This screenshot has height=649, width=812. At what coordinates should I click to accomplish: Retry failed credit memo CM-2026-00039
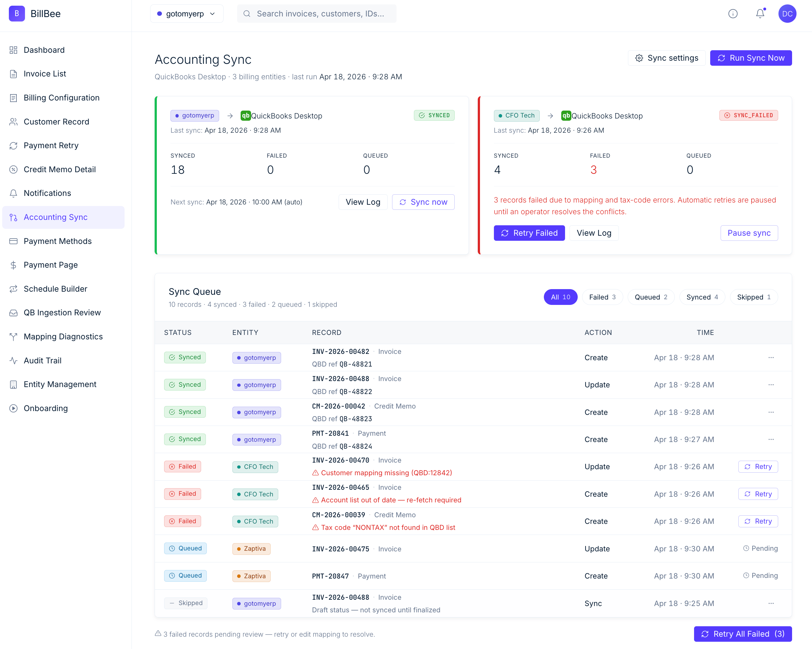click(x=758, y=521)
